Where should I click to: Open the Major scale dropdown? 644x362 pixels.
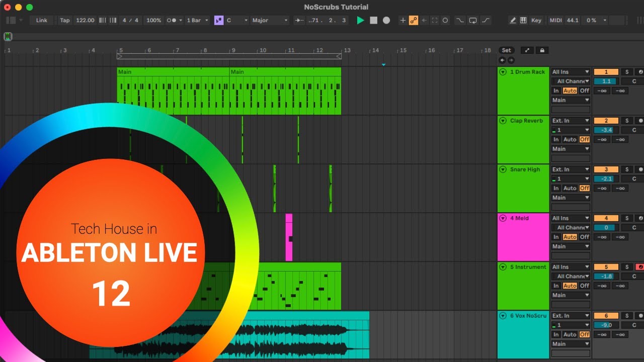[x=270, y=20]
